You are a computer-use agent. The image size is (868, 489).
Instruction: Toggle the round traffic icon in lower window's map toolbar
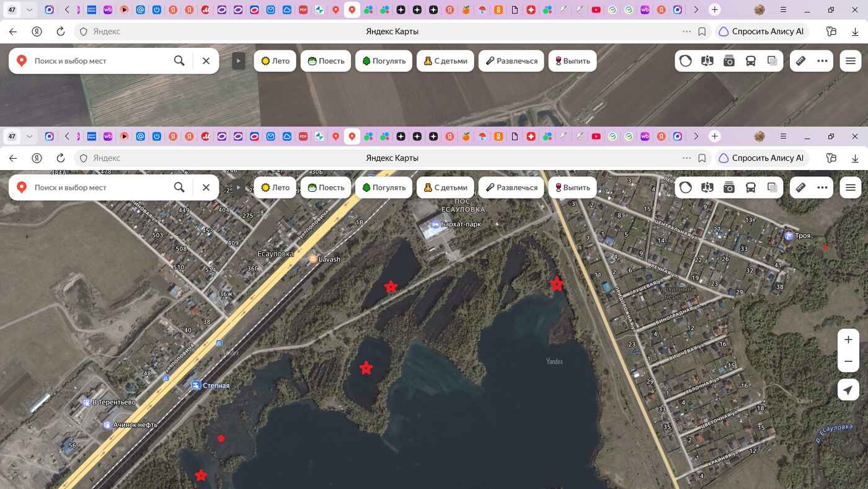pyautogui.click(x=686, y=187)
